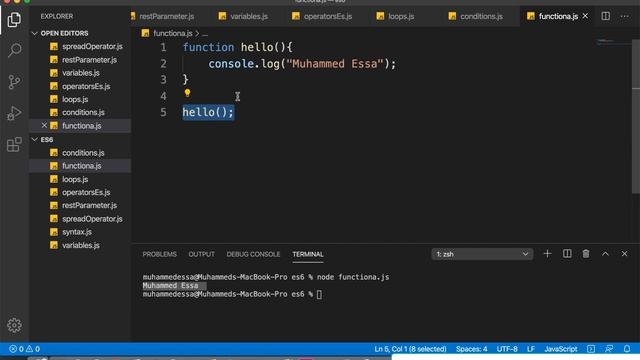The height and width of the screenshot is (360, 640).
Task: Switch to the loops.js tab
Action: (x=395, y=16)
